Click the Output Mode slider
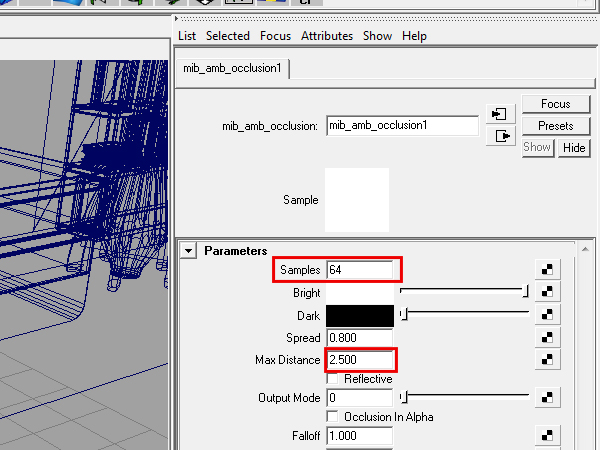The image size is (600, 450). pyautogui.click(x=465, y=397)
